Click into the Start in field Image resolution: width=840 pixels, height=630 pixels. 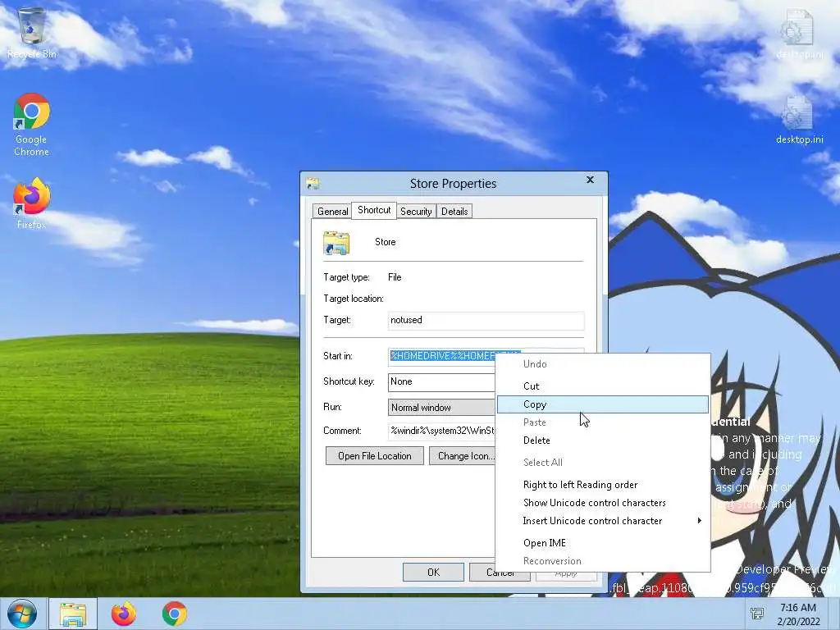441,356
